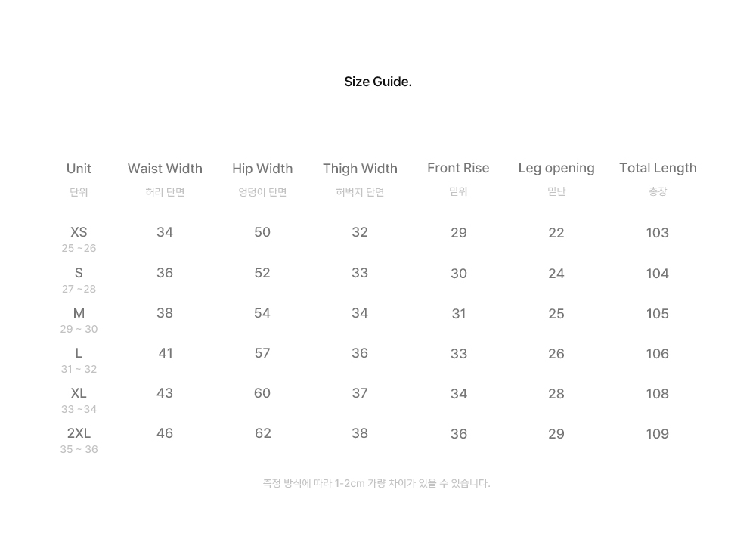The height and width of the screenshot is (558, 756).
Task: Select the 2XL size row label
Action: [79, 433]
